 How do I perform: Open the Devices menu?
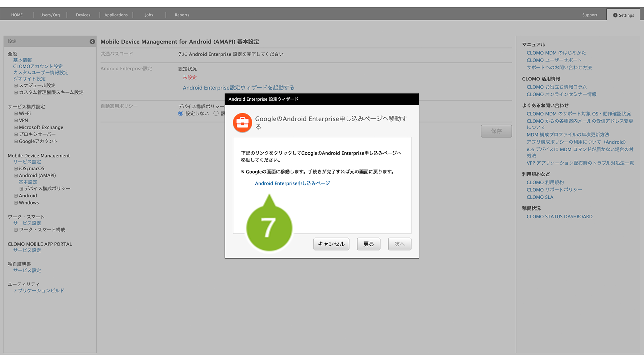coord(83,15)
